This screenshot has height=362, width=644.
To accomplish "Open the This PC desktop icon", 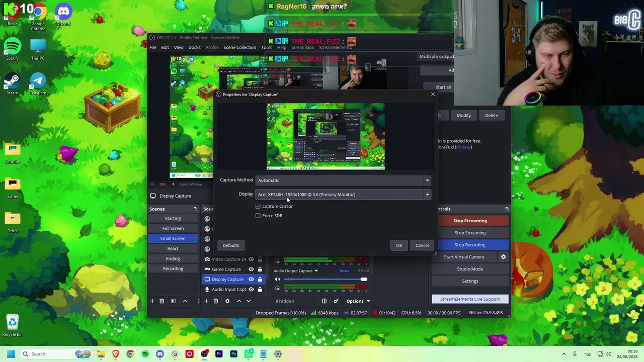I will pos(38,49).
